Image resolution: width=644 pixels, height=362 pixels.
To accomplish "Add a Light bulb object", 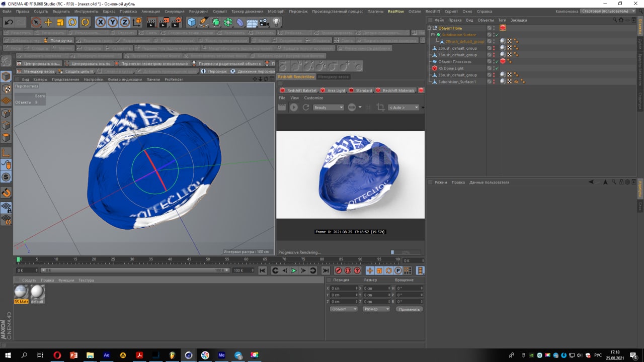I will (276, 22).
